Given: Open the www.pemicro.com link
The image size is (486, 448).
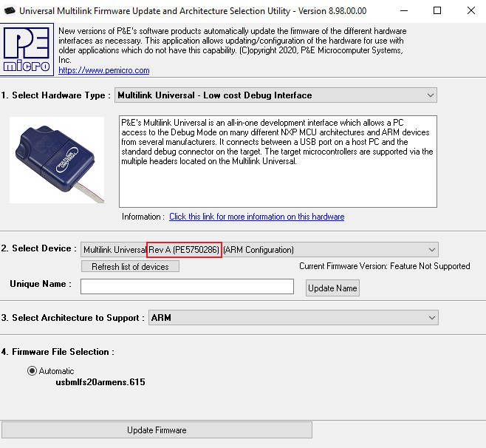Looking at the screenshot, I should (103, 71).
